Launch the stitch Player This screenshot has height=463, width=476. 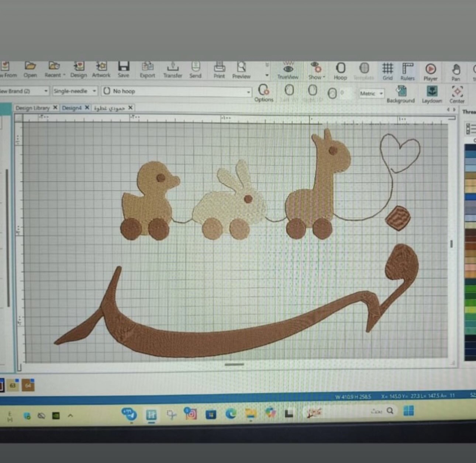[430, 72]
